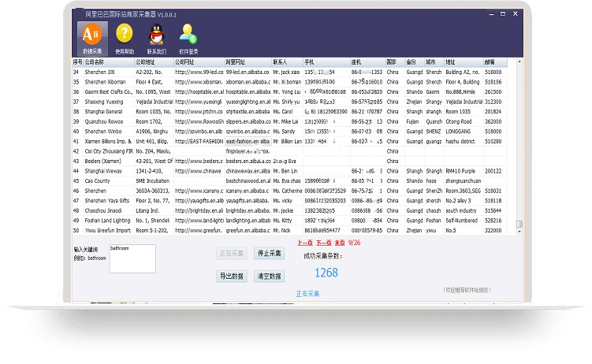
Task: Go to next page link 下一页
Action: (x=323, y=243)
